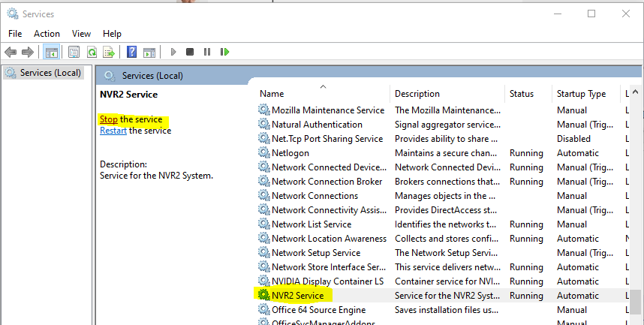Screen dimensions: 644x325
Task: Select Services (Local) in the left tree
Action: 50,73
